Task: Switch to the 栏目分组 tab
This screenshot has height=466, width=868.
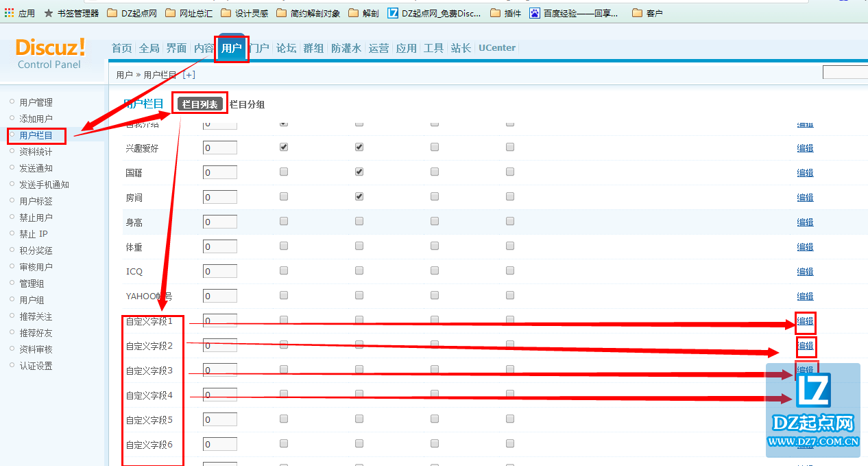Action: click(x=247, y=104)
